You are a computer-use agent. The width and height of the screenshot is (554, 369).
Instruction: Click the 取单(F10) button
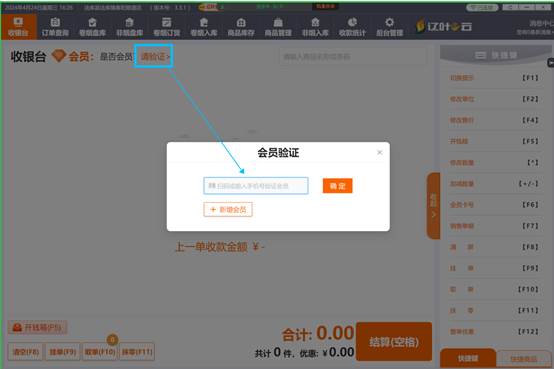100,352
